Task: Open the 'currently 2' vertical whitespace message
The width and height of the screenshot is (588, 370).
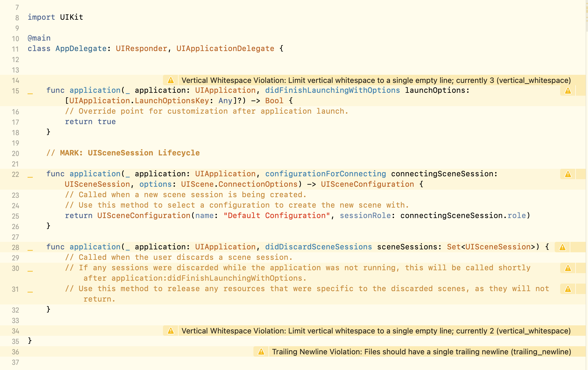Action: click(376, 331)
